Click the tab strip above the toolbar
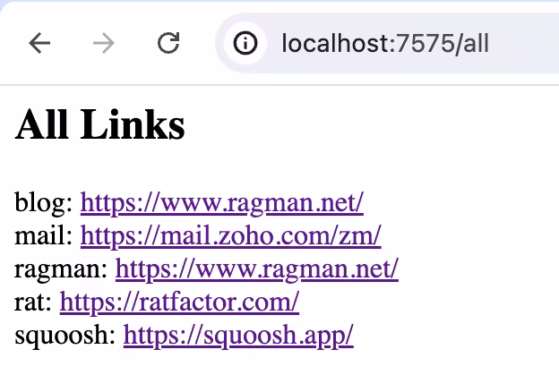559x392 pixels. click(279, 4)
